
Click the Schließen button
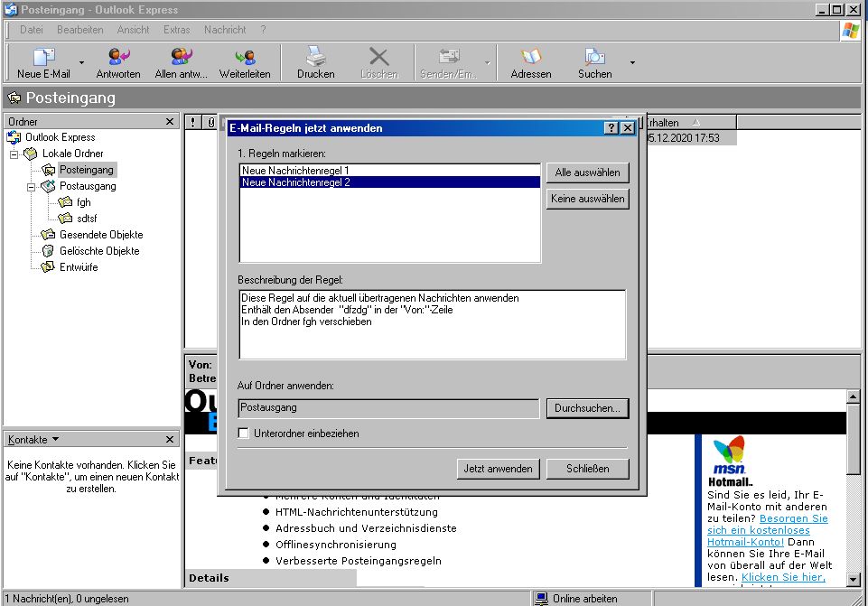[x=587, y=469]
